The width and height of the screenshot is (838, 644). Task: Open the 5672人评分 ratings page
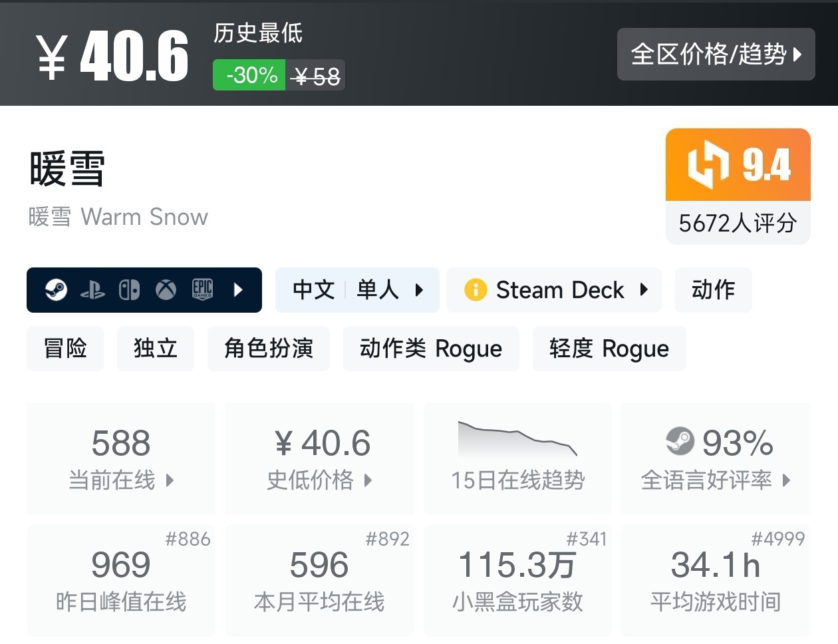(738, 223)
